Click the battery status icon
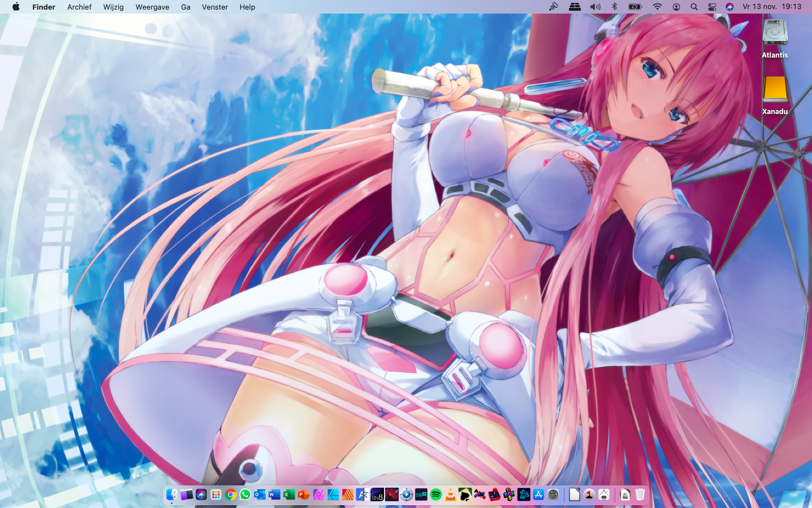 click(635, 7)
